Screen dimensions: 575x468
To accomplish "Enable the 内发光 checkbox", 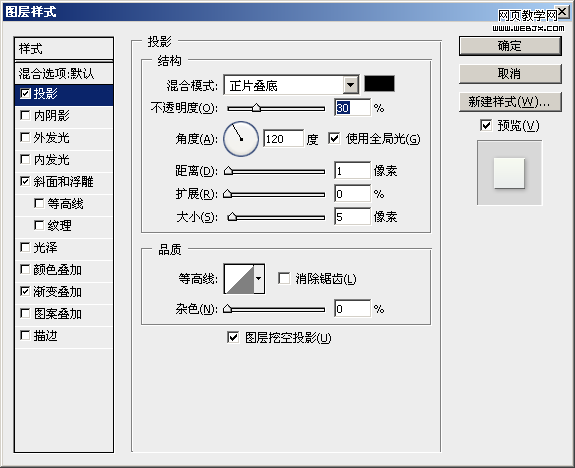I will click(25, 160).
